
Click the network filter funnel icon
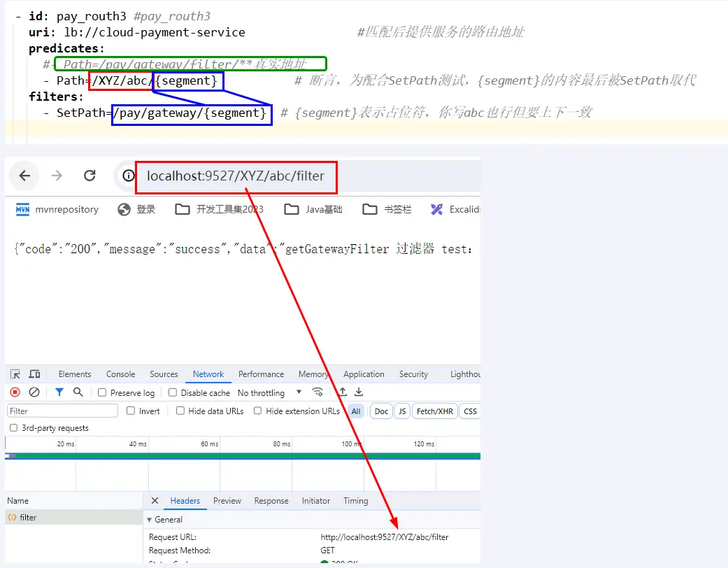(59, 392)
